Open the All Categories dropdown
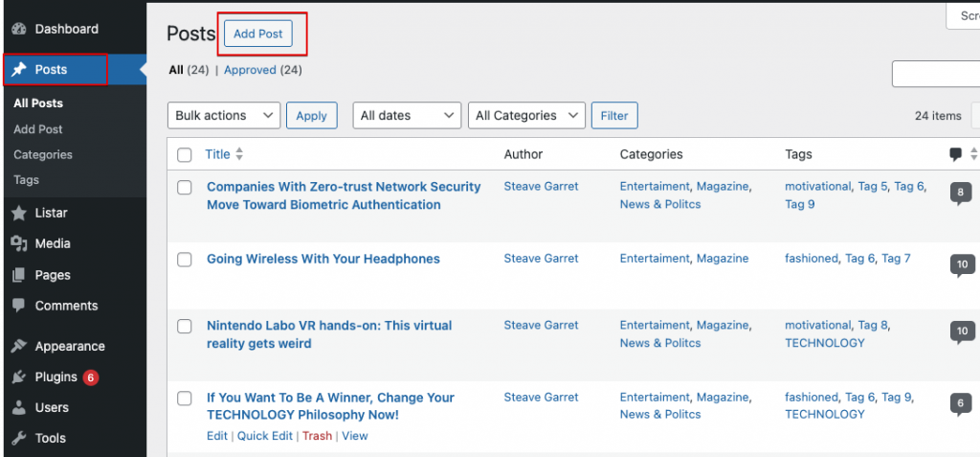This screenshot has width=980, height=457. coord(526,116)
